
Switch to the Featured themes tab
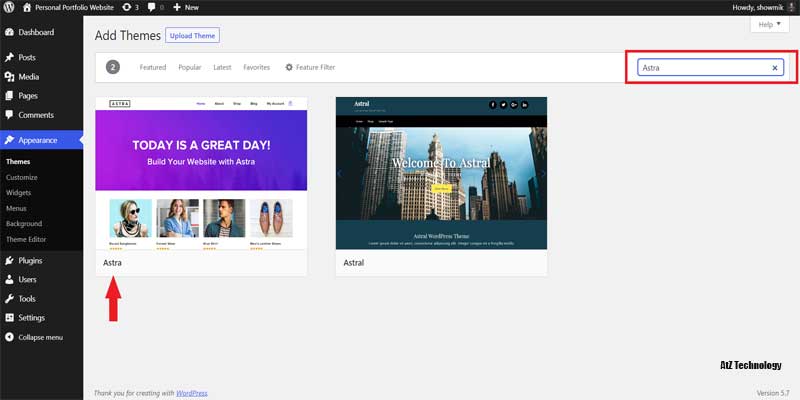click(153, 67)
